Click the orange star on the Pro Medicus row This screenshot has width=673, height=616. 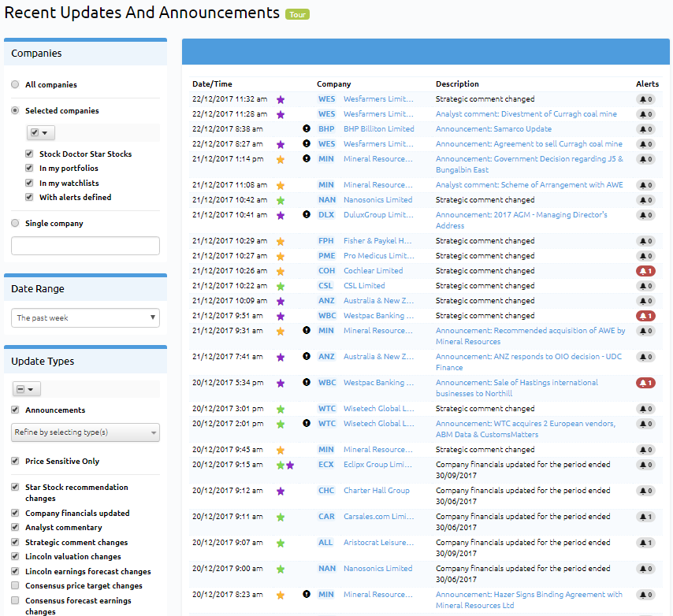(x=281, y=257)
